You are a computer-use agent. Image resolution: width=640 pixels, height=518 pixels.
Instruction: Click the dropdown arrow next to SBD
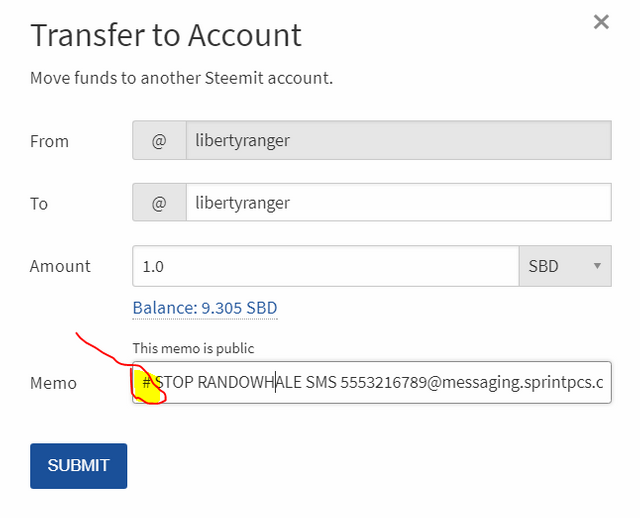pyautogui.click(x=597, y=267)
